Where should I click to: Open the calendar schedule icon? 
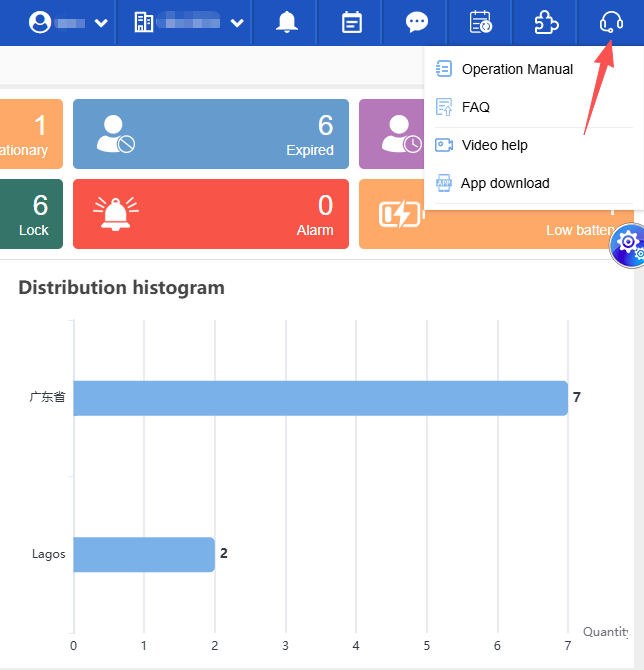tap(352, 22)
